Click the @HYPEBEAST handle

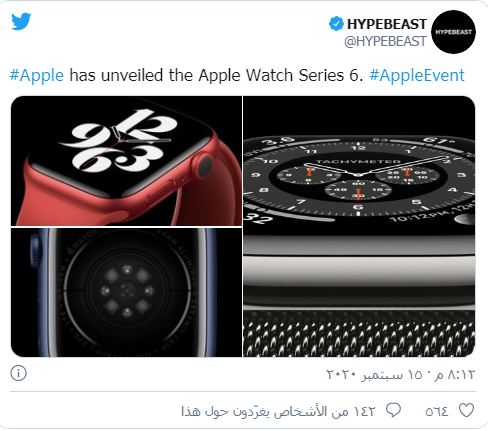385,42
